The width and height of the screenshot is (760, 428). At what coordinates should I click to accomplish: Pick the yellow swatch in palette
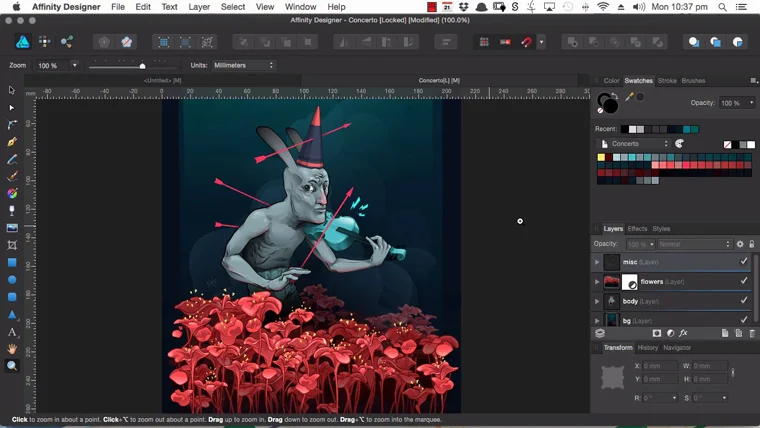601,157
